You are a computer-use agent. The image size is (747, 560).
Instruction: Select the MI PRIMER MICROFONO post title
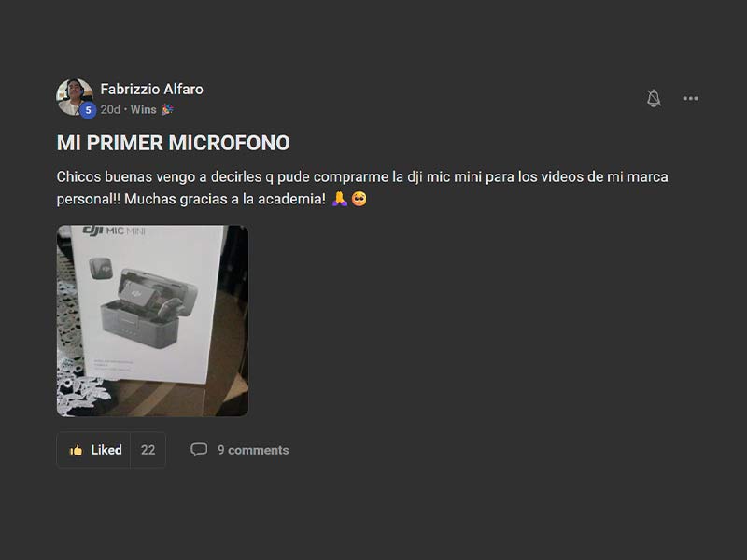pyautogui.click(x=174, y=143)
